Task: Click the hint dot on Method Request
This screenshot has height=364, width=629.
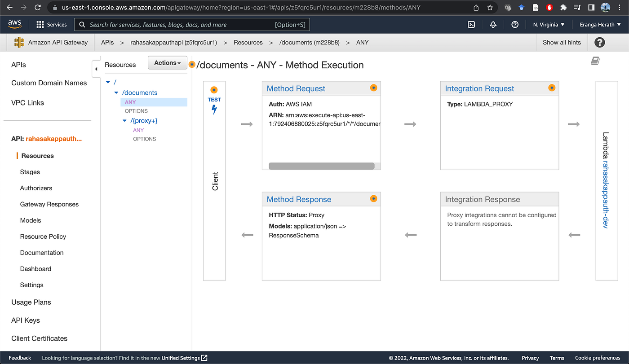Action: tap(373, 88)
